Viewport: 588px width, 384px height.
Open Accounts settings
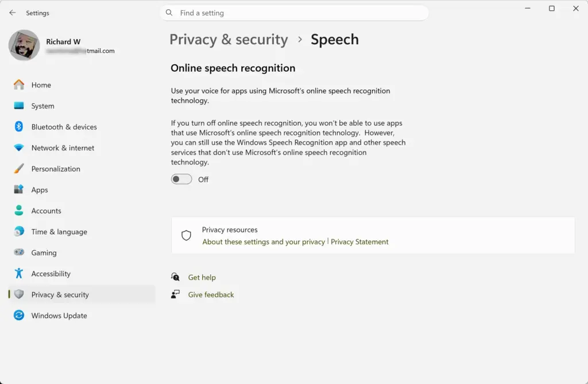[x=82, y=211]
